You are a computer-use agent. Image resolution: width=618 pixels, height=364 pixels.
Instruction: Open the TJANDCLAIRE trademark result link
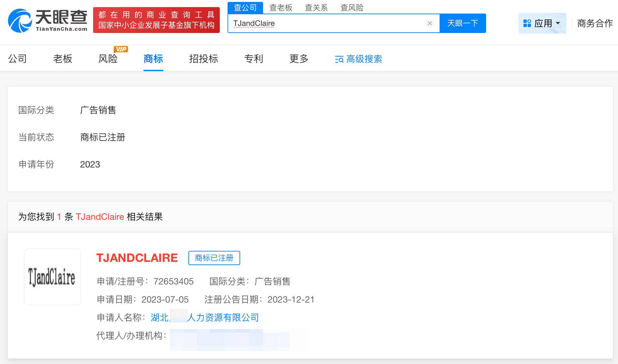tap(137, 258)
